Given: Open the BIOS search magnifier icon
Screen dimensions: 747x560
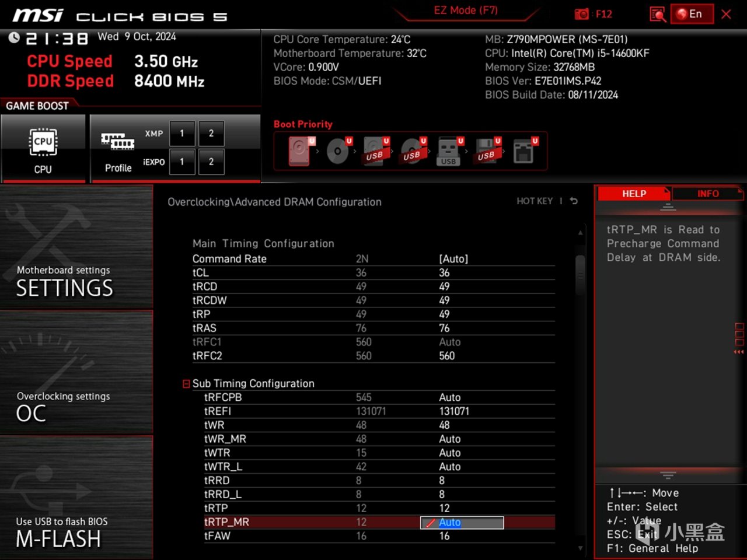Looking at the screenshot, I should pyautogui.click(x=658, y=14).
